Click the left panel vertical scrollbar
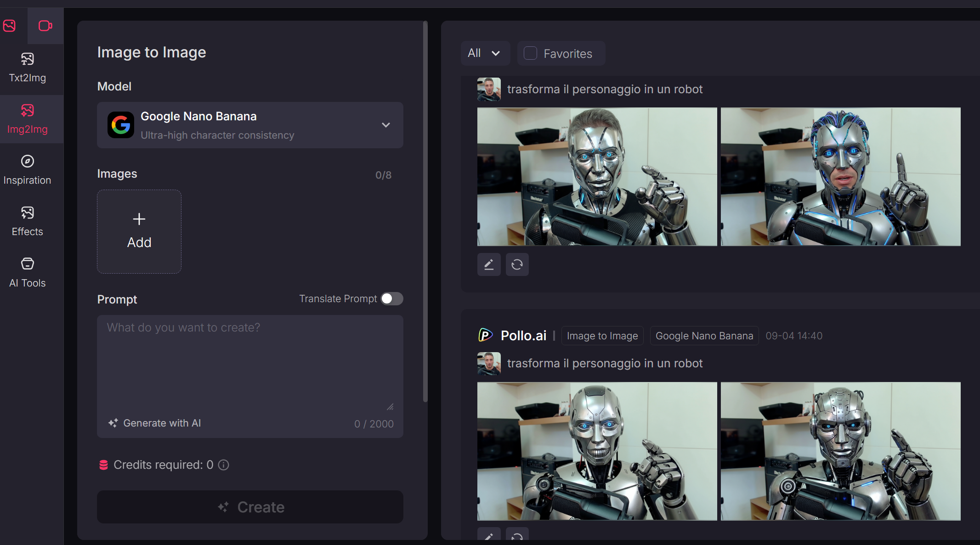 425,211
